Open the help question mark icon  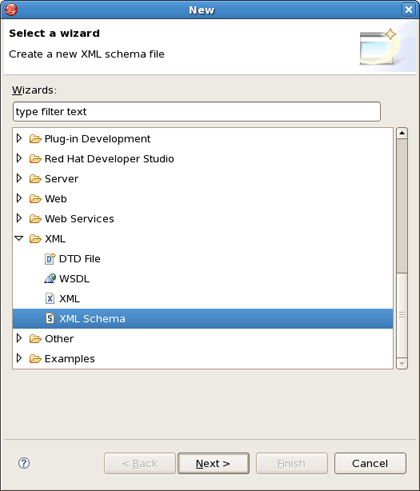pyautogui.click(x=24, y=463)
